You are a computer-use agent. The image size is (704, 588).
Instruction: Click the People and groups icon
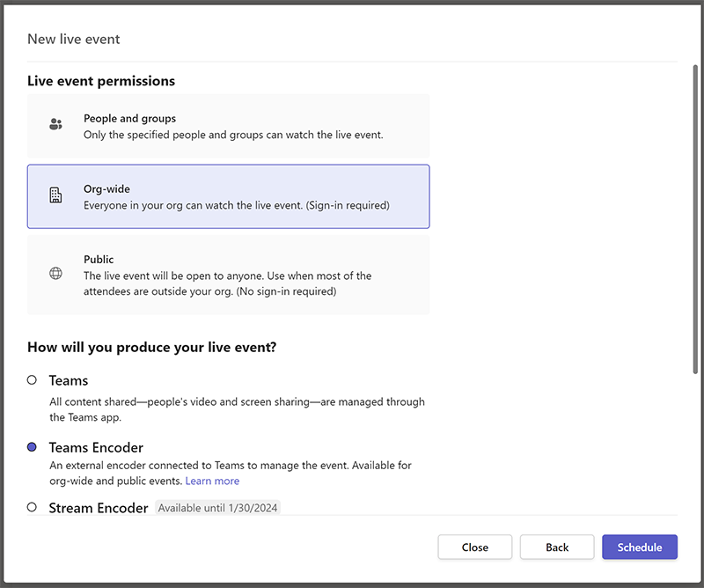click(55, 123)
